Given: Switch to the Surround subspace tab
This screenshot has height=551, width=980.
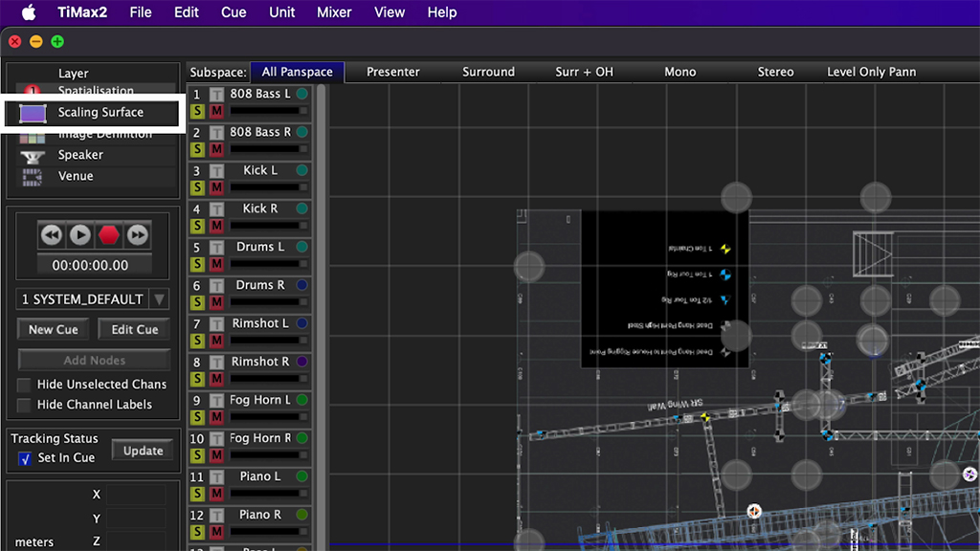Looking at the screenshot, I should tap(488, 72).
